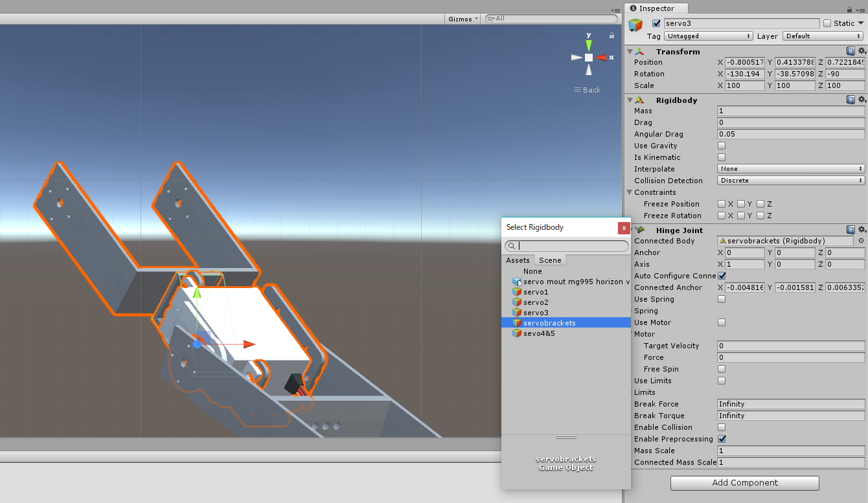Click the Inspector tab
The width and height of the screenshot is (868, 503).
tap(656, 8)
